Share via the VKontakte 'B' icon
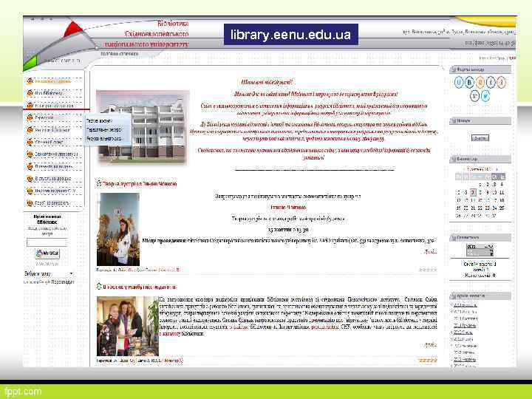Screen dimensions: 532x399 (469, 82)
